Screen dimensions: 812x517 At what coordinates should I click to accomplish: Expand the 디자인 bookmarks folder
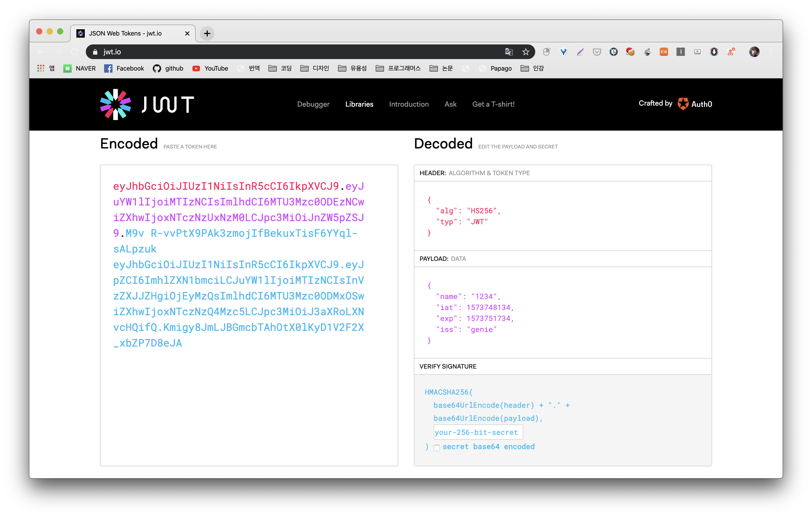[x=314, y=68]
